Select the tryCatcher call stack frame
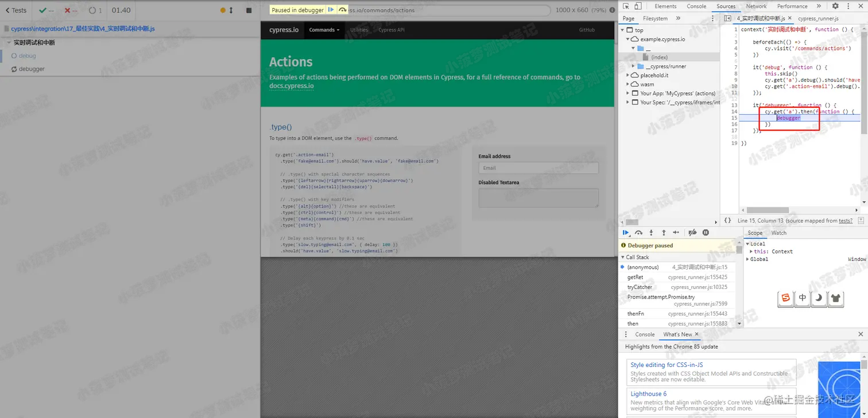868x418 pixels. 677,287
